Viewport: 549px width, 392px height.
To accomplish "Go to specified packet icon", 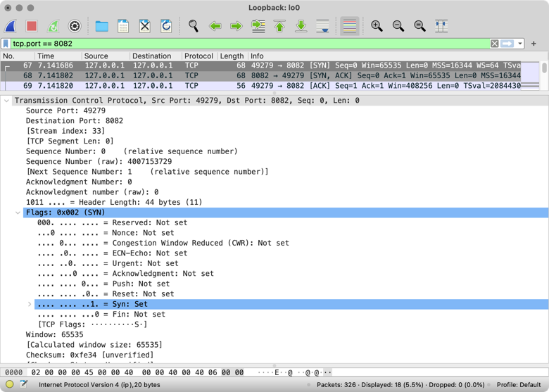I will (258, 26).
